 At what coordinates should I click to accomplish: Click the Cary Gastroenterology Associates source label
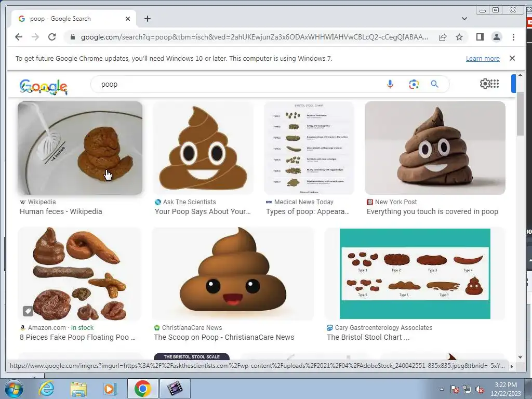point(383,328)
